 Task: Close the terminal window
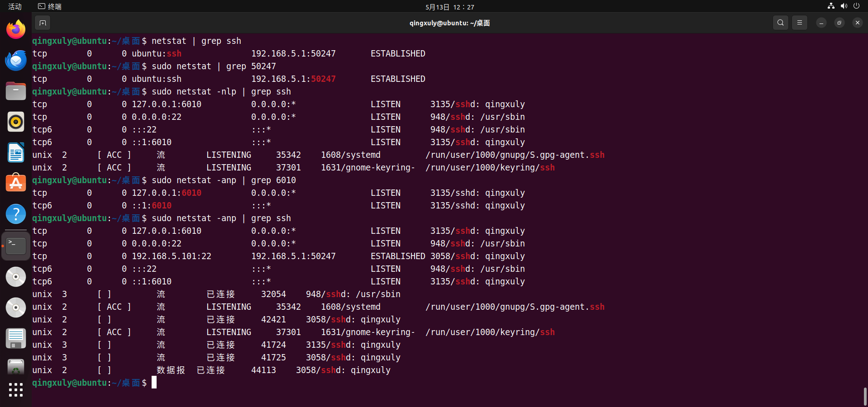857,23
